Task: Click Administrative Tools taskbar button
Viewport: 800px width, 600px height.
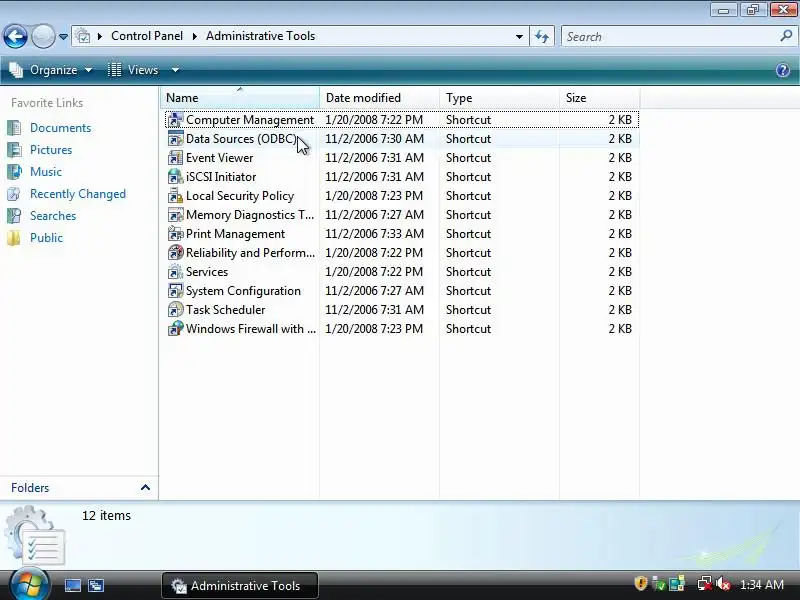Action: tap(240, 585)
